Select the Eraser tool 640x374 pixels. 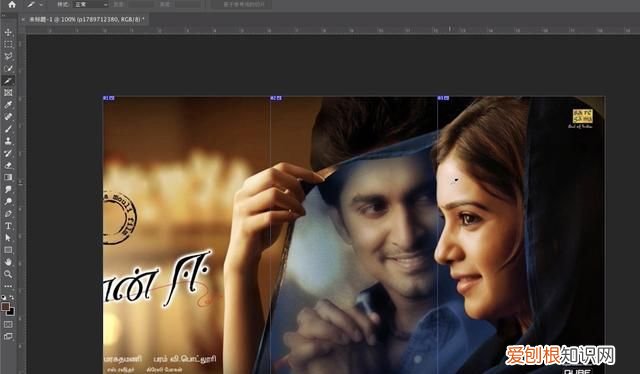pos(8,165)
